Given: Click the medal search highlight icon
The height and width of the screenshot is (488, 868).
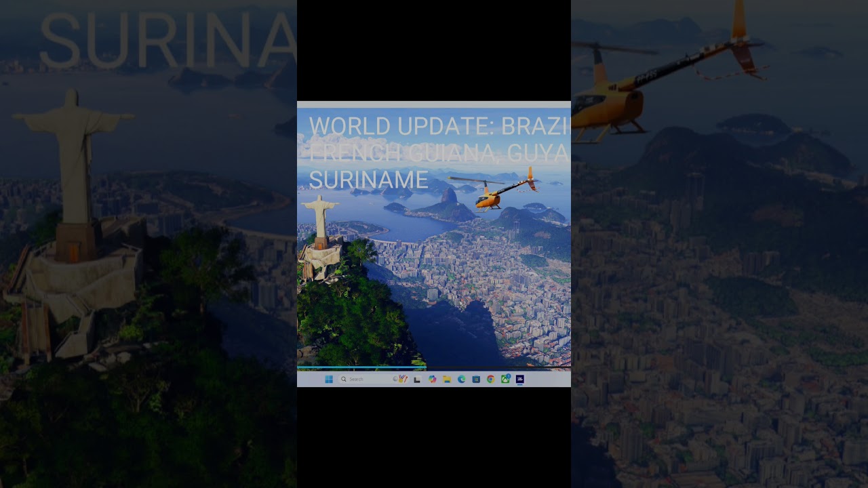Looking at the screenshot, I should (x=401, y=379).
